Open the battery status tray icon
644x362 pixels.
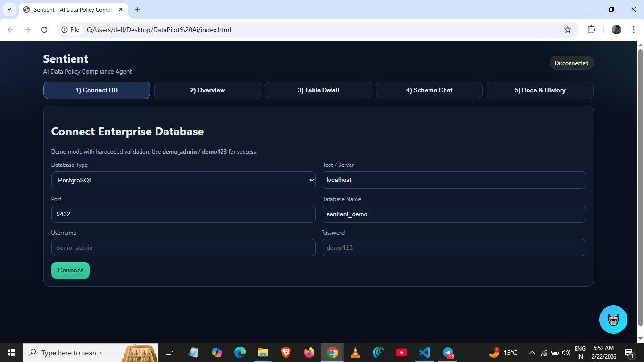click(555, 353)
